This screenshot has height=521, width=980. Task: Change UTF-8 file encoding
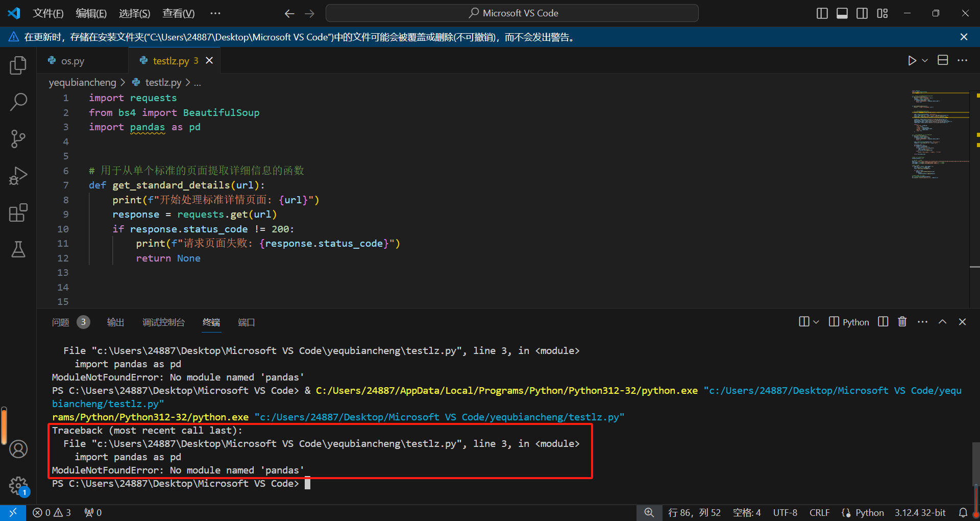pos(785,512)
